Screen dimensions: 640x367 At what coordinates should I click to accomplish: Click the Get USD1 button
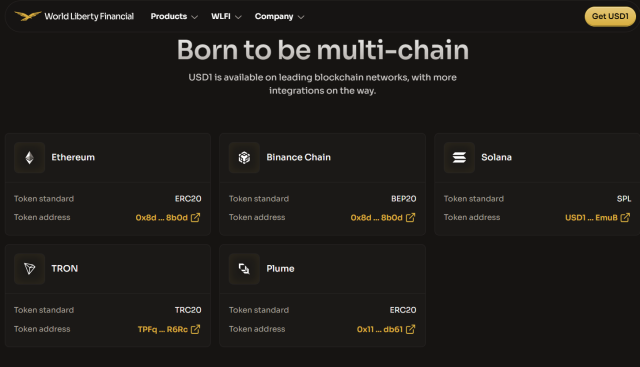tap(610, 16)
